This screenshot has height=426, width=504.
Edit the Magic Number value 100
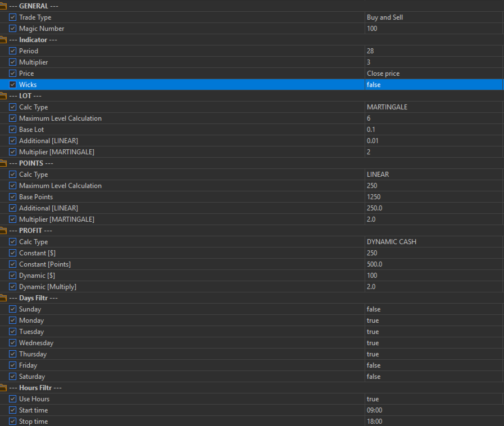[434, 29]
